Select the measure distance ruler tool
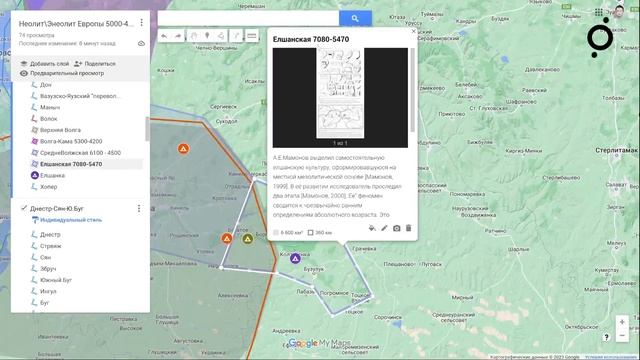This screenshot has width=640, height=360. click(252, 36)
